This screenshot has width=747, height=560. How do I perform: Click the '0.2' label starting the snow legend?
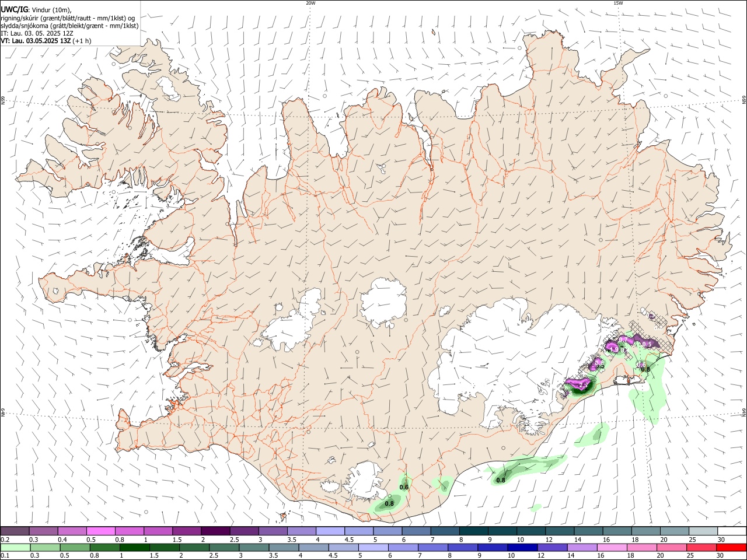[x=5, y=540]
